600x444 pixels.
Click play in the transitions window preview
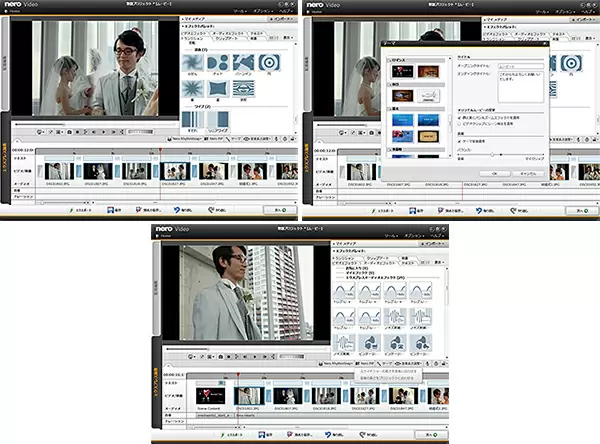click(x=103, y=132)
